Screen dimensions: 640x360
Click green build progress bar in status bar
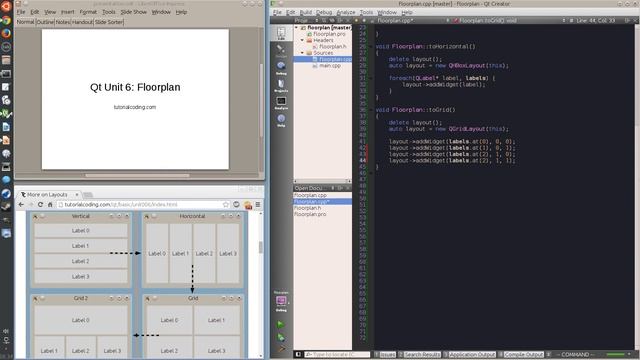(616, 354)
